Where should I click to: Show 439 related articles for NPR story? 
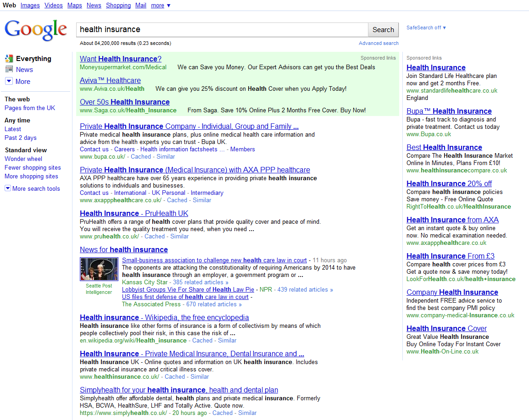305,289
